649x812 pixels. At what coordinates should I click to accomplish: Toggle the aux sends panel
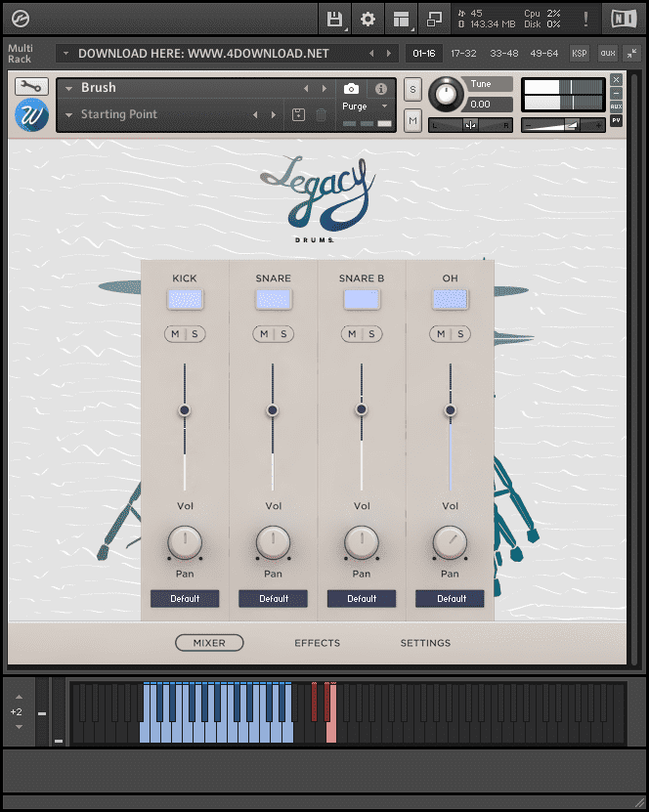608,53
